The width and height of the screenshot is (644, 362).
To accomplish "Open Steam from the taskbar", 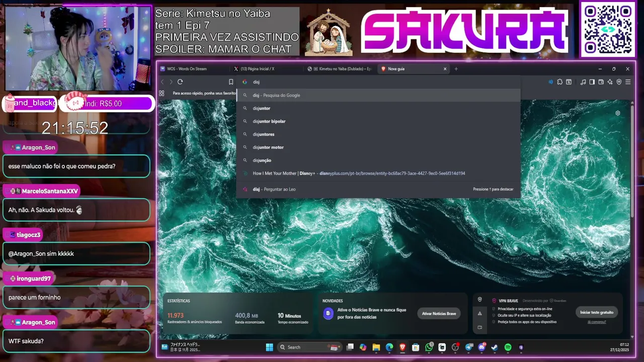I will click(495, 347).
